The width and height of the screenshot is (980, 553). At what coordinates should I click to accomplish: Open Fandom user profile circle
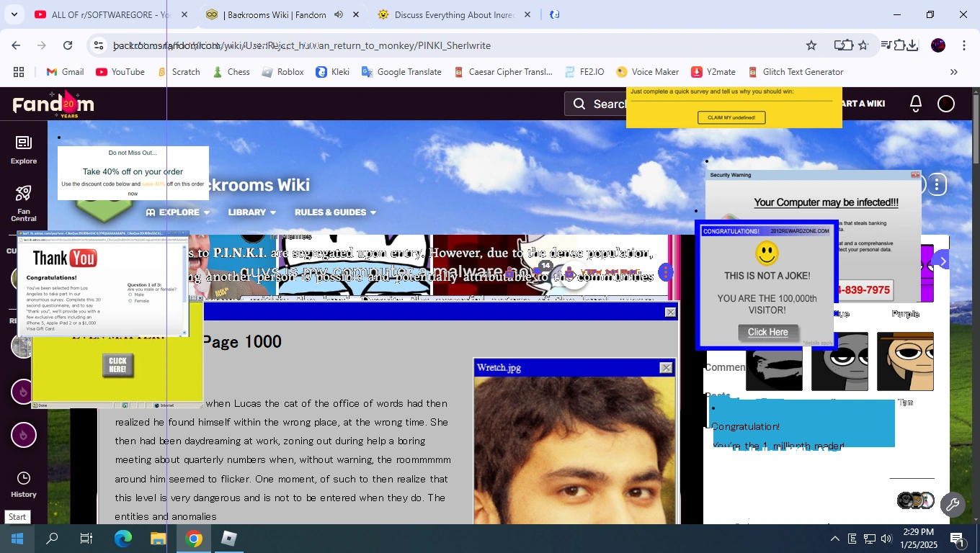[x=946, y=104]
